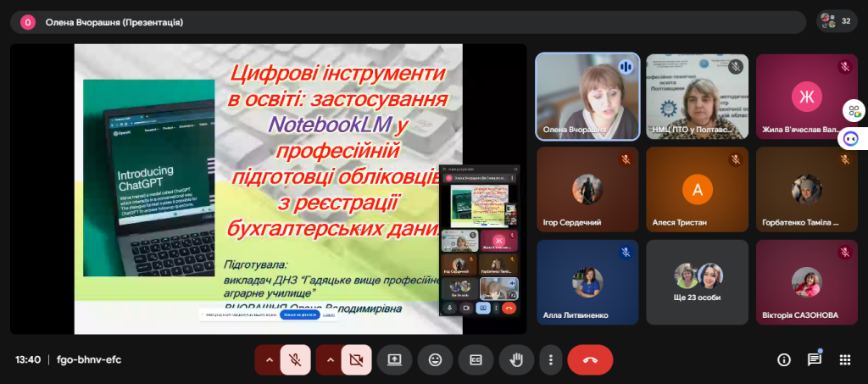Open emoji reactions picker
Viewport: 868px width, 384px height.
click(x=435, y=359)
